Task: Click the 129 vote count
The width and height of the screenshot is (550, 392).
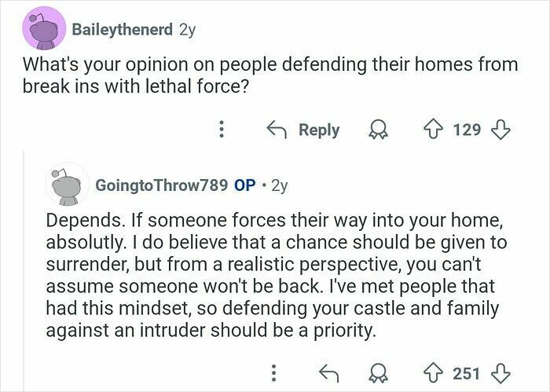Action: click(467, 130)
